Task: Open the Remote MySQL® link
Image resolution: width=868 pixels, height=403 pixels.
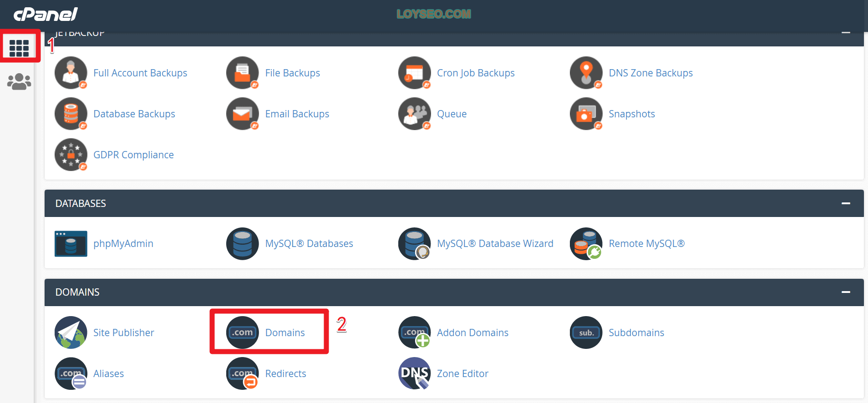Action: pos(647,244)
